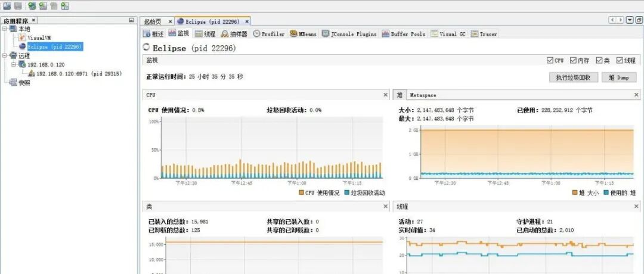Click the 垃圾回收活动 0.0% text
This screenshot has height=274, width=644.
(x=294, y=110)
